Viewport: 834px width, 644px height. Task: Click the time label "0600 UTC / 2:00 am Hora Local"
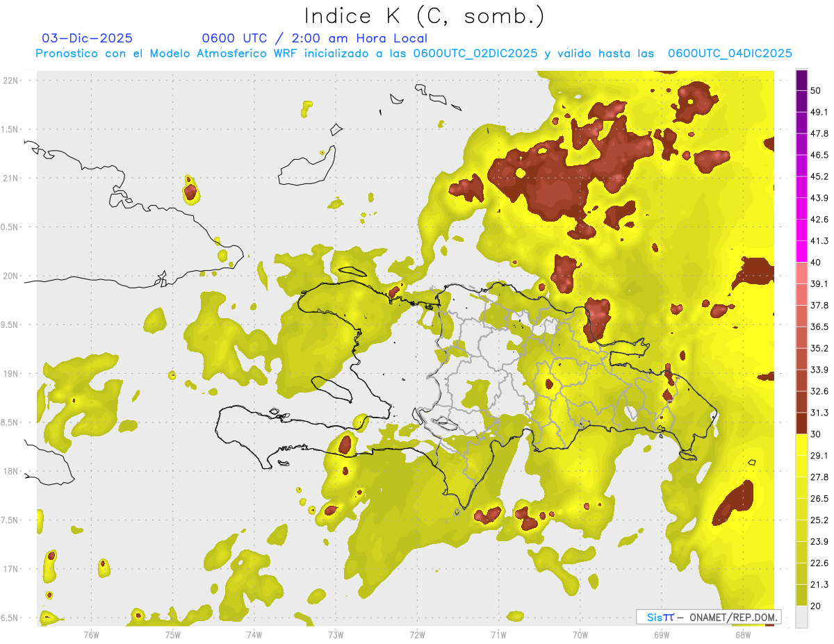tap(315, 38)
